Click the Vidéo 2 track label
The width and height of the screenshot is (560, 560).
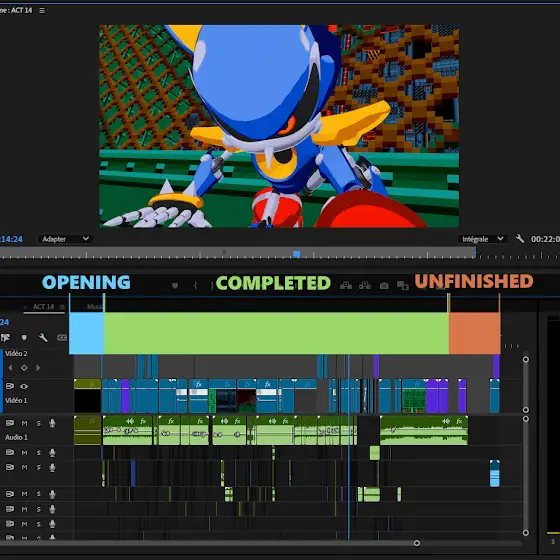(x=16, y=354)
